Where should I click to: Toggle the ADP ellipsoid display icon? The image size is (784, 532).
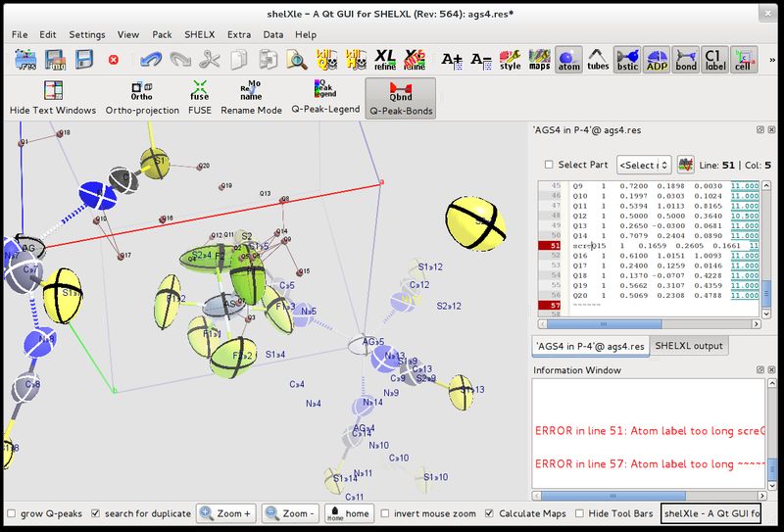point(657,60)
